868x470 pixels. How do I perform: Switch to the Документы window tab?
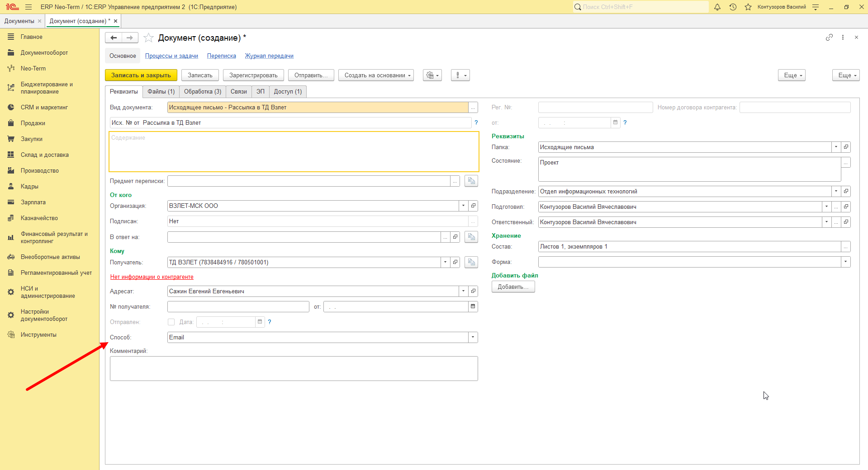pyautogui.click(x=19, y=21)
